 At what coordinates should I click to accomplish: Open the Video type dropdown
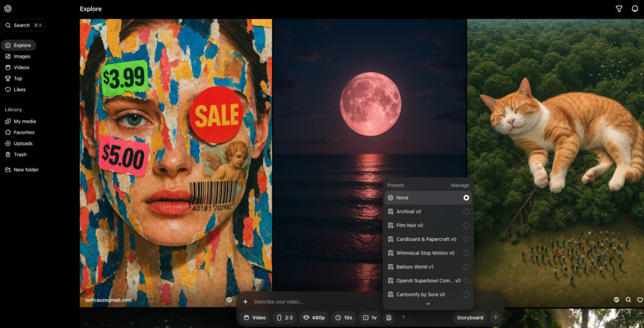pyautogui.click(x=255, y=318)
